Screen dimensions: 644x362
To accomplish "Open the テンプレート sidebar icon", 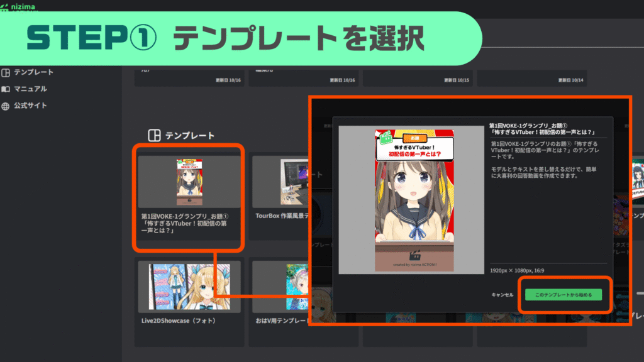I will 6,72.
